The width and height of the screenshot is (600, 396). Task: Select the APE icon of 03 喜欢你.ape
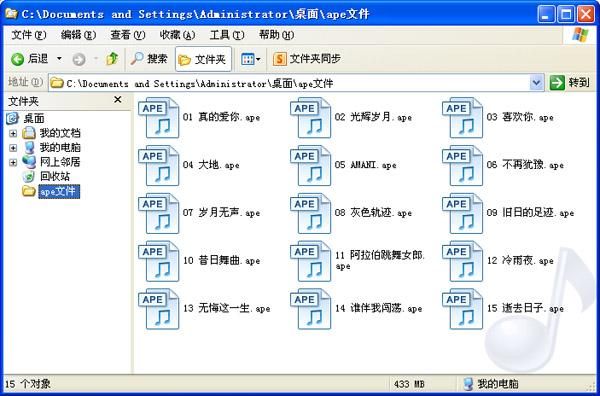tap(462, 117)
